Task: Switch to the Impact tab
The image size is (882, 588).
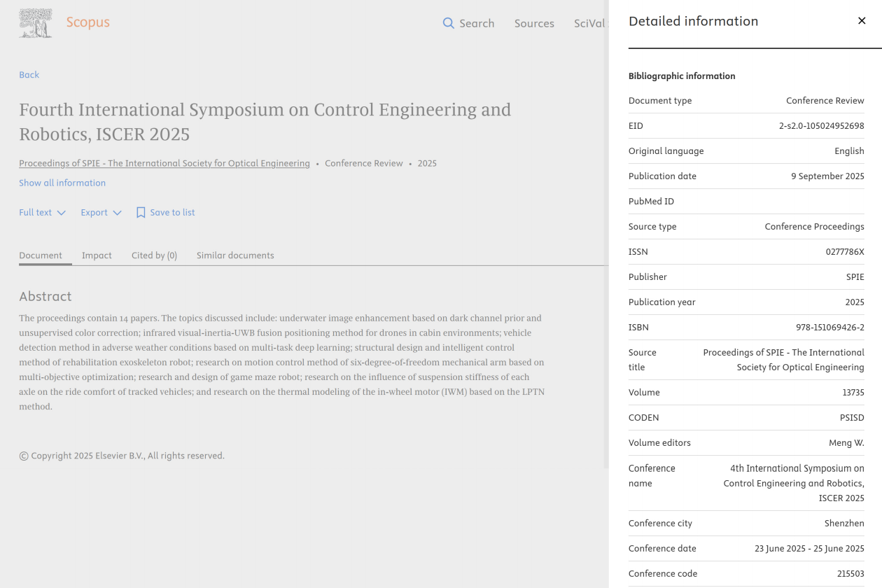Action: 97,255
